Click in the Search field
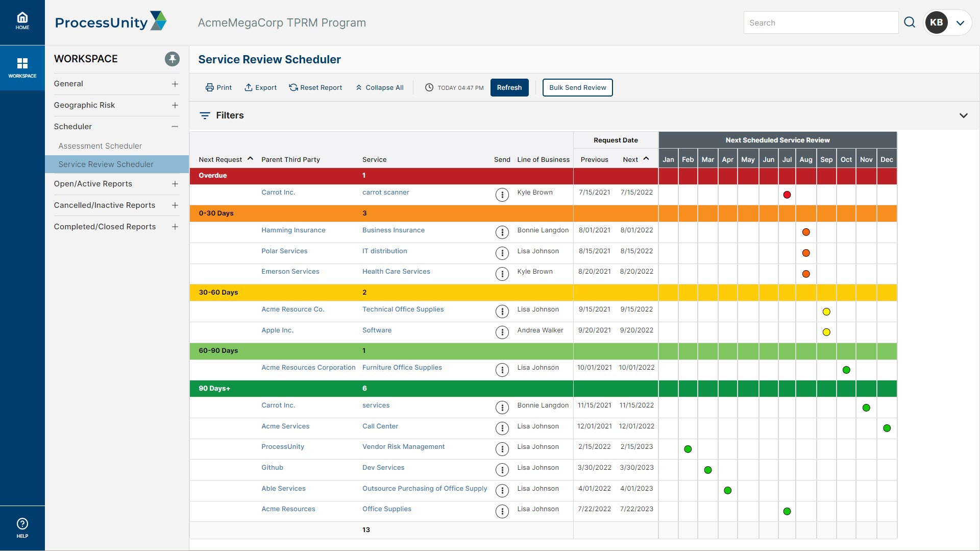The width and height of the screenshot is (980, 551). point(821,22)
